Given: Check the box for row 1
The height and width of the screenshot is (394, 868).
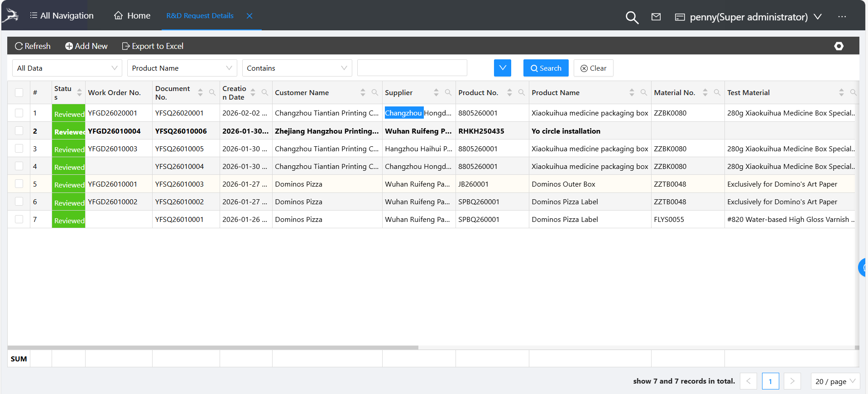Looking at the screenshot, I should click(19, 113).
